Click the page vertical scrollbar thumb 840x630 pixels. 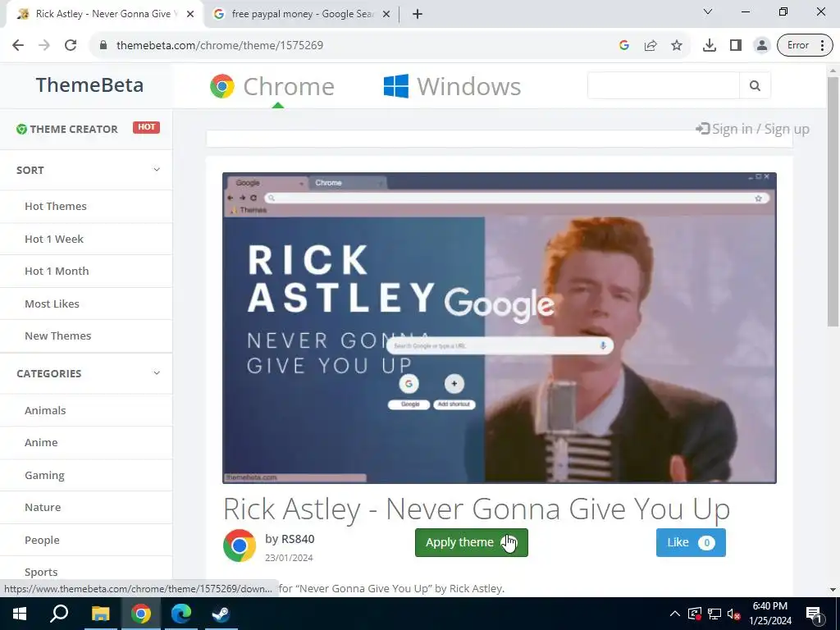pyautogui.click(x=833, y=201)
